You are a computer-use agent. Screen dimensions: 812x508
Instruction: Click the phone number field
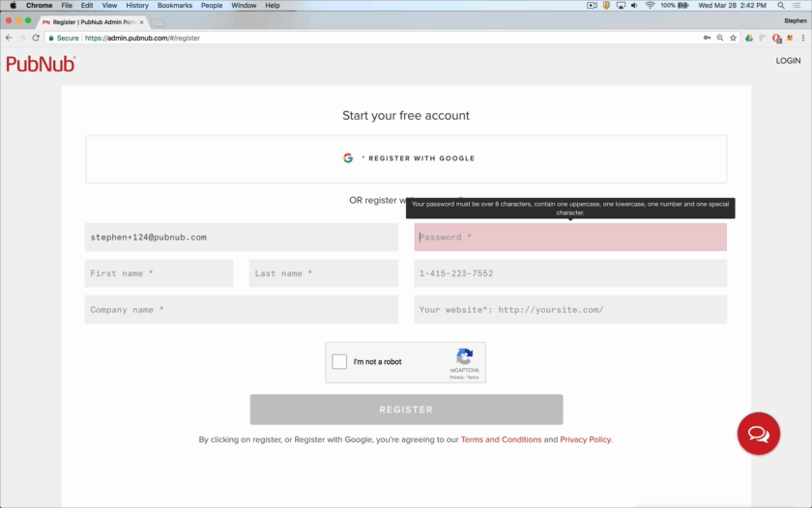[x=570, y=273]
